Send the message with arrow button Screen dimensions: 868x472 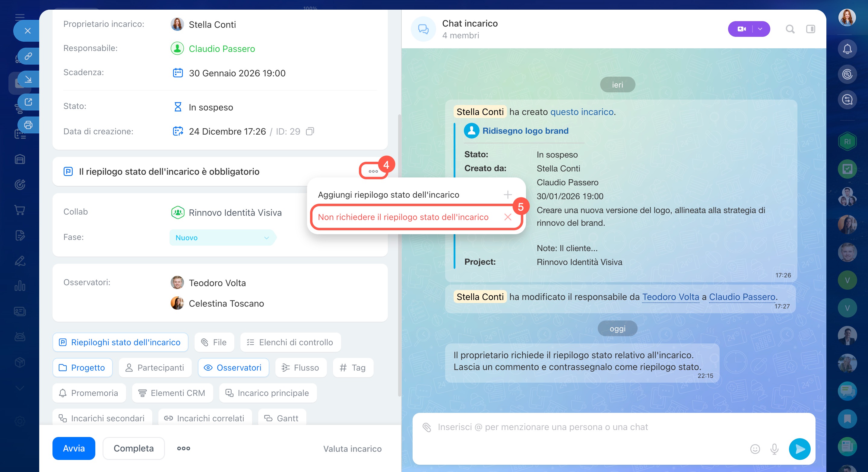(x=799, y=449)
